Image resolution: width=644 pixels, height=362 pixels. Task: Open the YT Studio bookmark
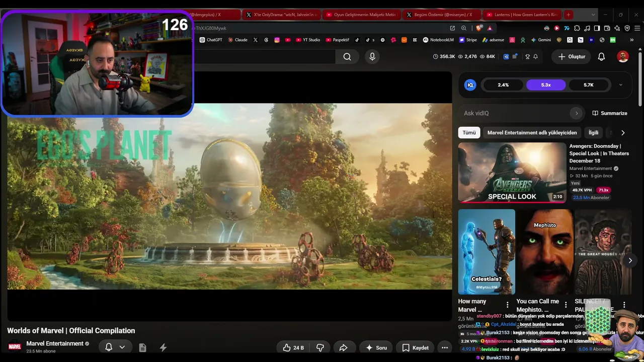[308, 40]
